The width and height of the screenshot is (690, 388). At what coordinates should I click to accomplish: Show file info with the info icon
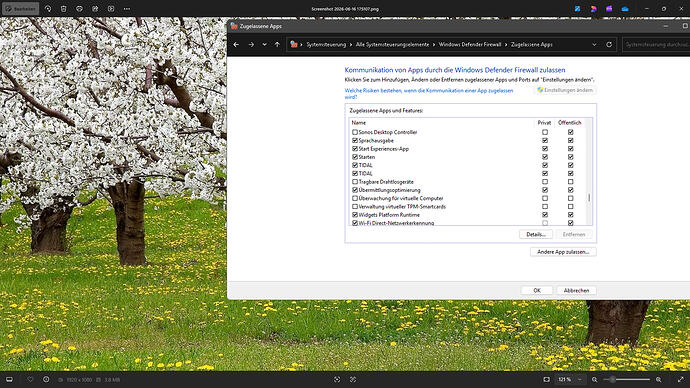[46, 379]
